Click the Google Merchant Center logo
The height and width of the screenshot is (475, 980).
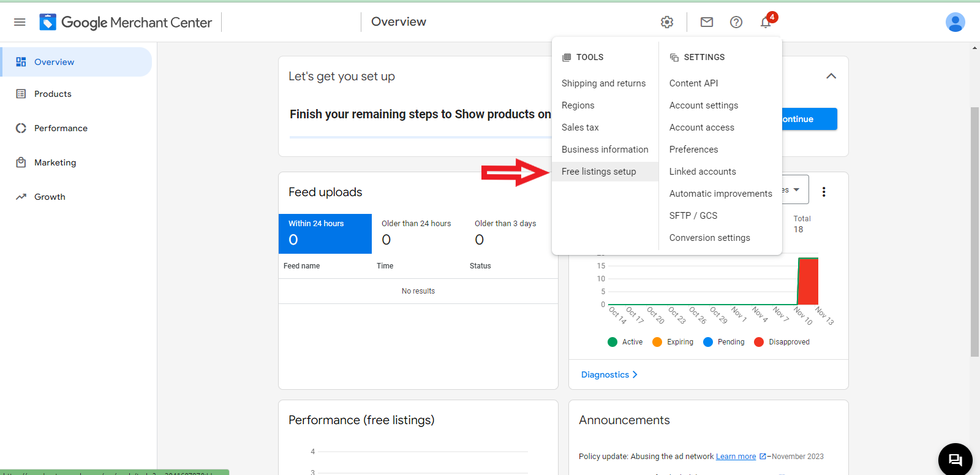(x=126, y=22)
